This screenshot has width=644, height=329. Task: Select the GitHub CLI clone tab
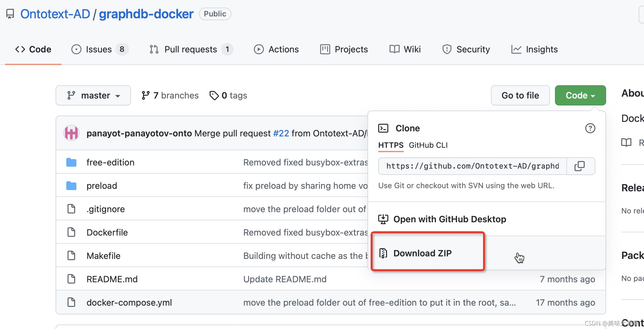tap(428, 145)
